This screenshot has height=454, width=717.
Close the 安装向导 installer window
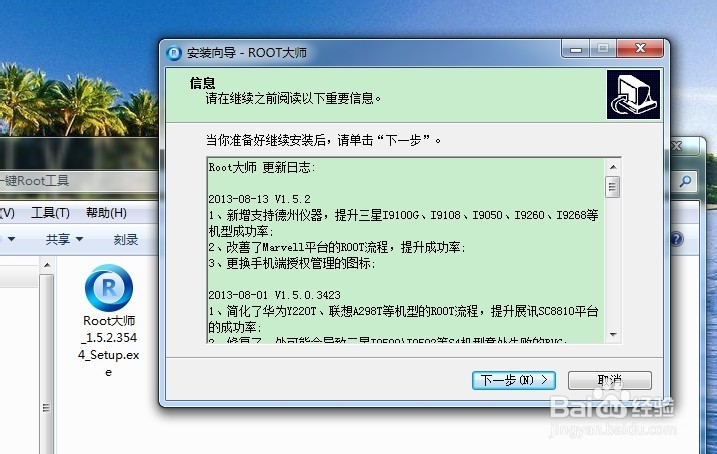pos(640,49)
